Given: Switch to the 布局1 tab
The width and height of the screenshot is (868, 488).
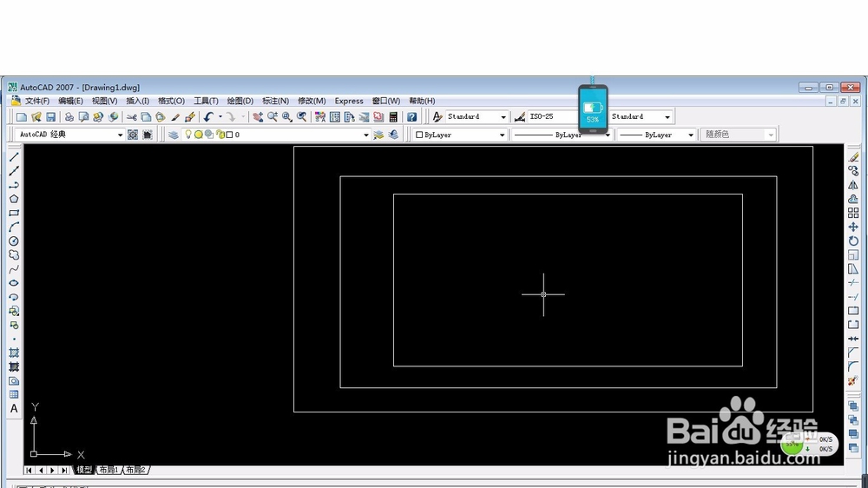Looking at the screenshot, I should tap(109, 470).
